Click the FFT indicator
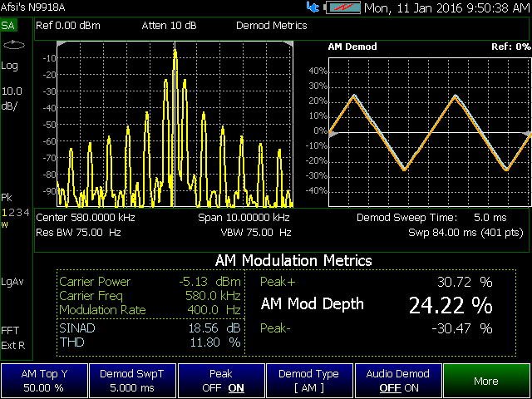 [10, 331]
